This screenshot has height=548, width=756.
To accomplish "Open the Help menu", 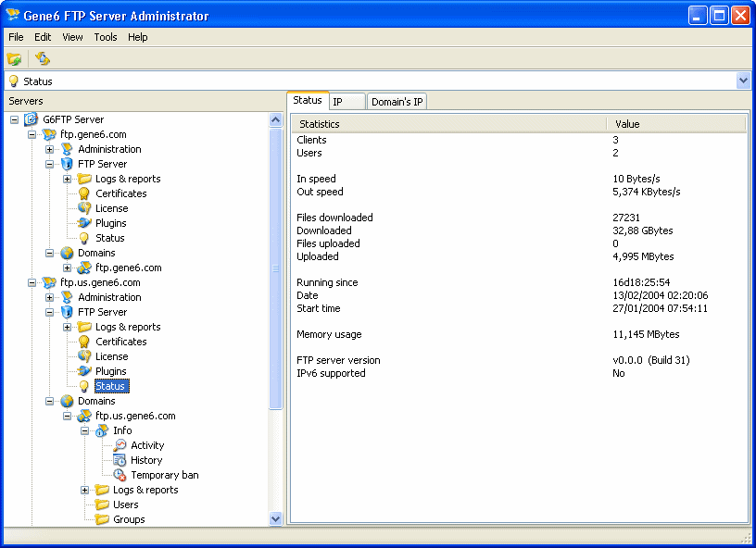I will 137,37.
